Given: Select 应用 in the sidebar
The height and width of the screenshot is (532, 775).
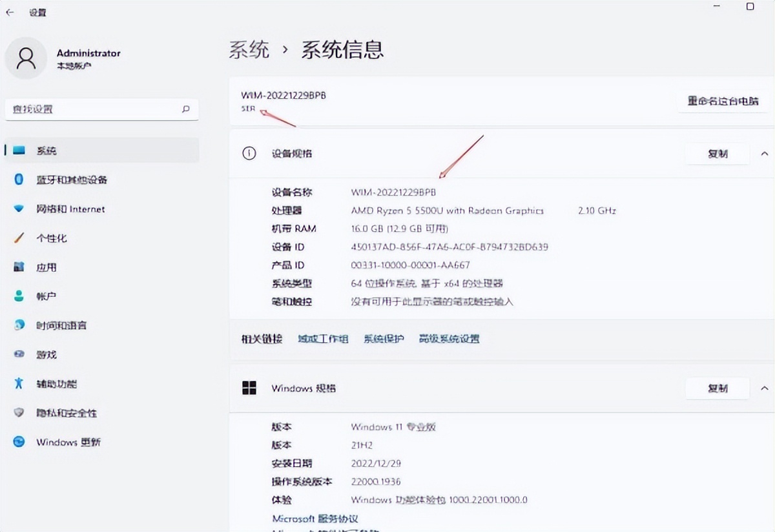Looking at the screenshot, I should [x=46, y=267].
